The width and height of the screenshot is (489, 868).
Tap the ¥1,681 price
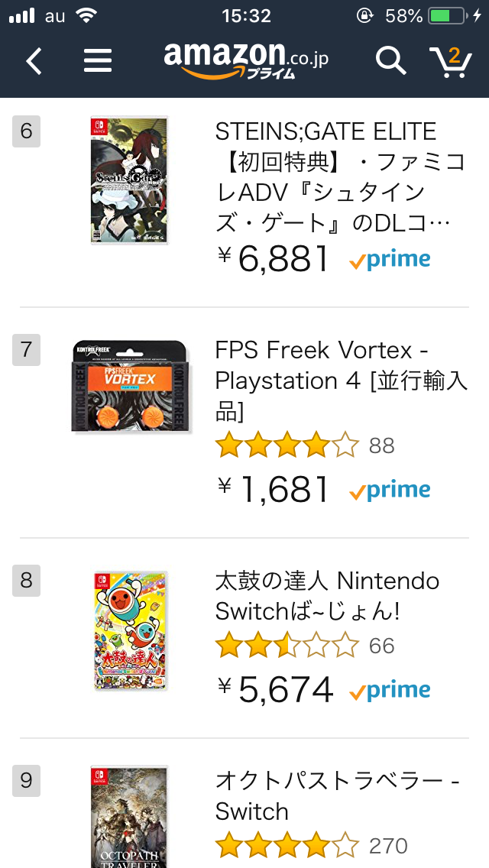pos(275,489)
